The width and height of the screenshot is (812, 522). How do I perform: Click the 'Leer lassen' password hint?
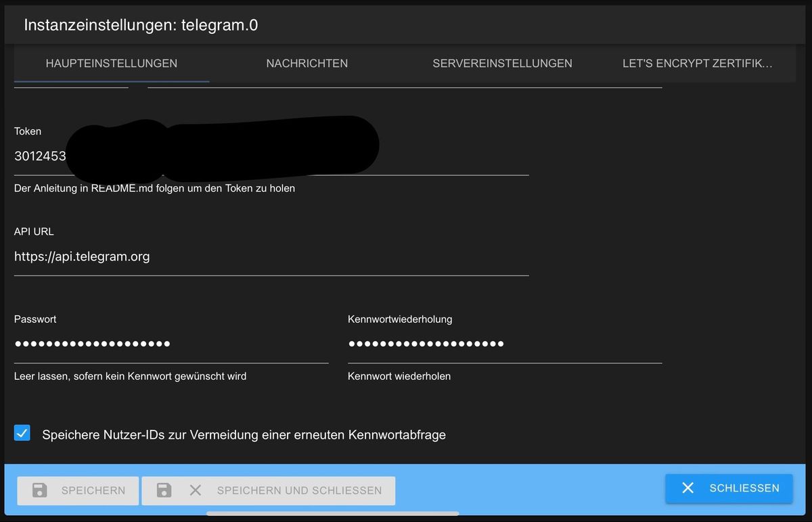pyautogui.click(x=130, y=376)
